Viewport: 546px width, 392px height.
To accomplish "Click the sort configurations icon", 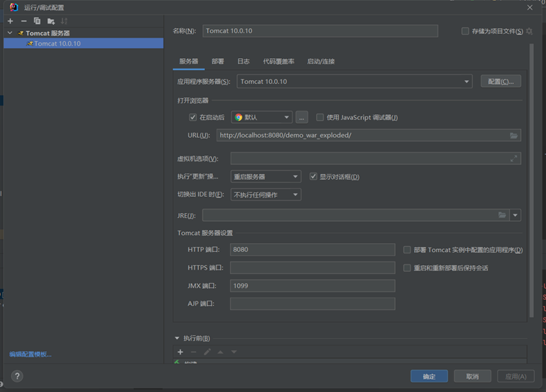I will (64, 21).
